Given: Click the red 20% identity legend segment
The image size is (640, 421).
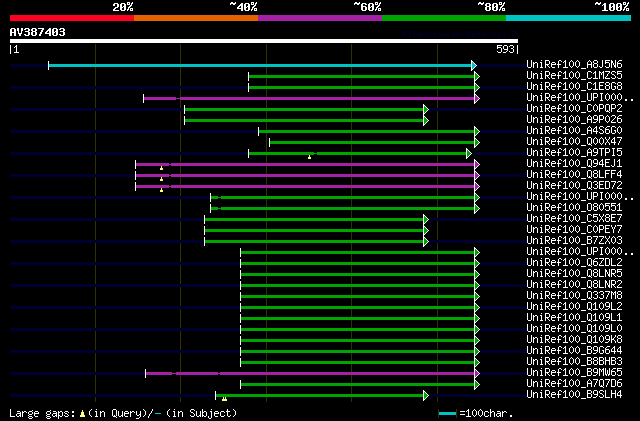Looking at the screenshot, I should point(72,18).
